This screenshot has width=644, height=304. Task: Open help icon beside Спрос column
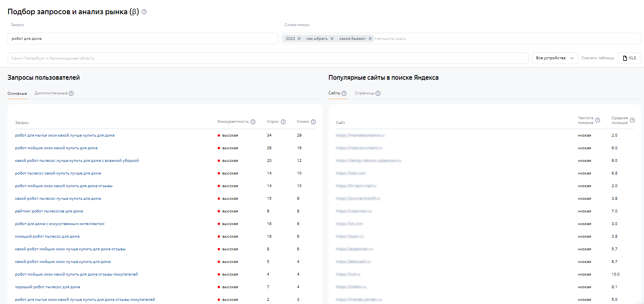[x=283, y=122]
